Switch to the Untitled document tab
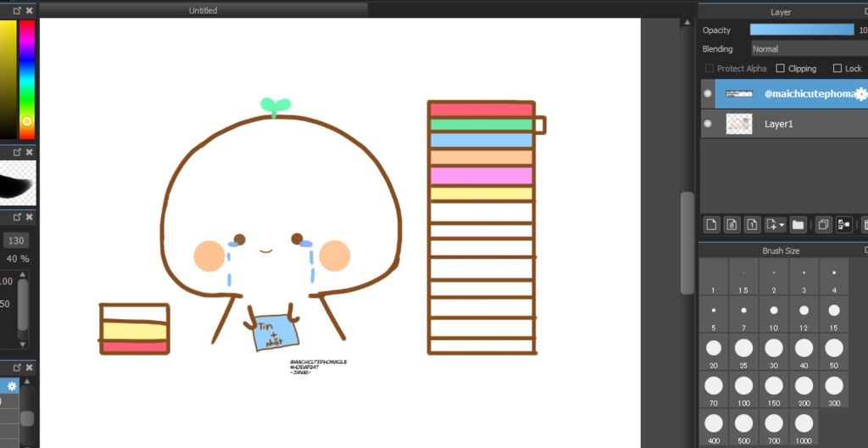868x448 pixels. [x=203, y=10]
